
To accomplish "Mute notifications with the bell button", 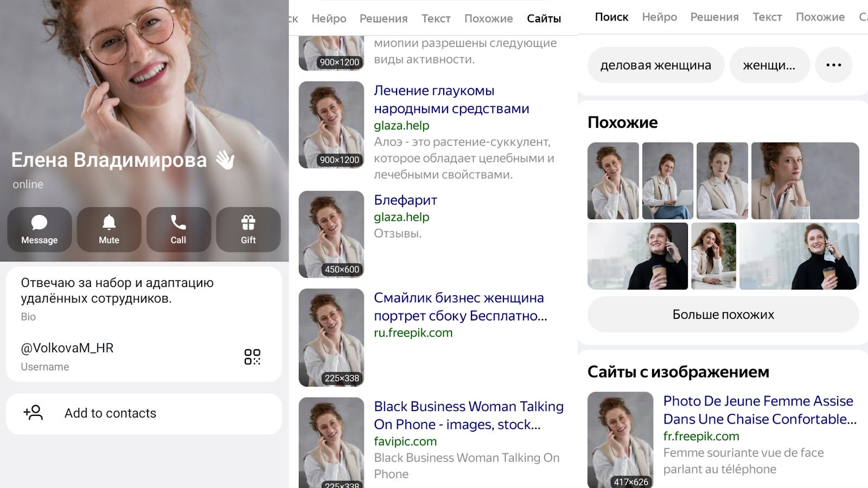I will coord(109,229).
